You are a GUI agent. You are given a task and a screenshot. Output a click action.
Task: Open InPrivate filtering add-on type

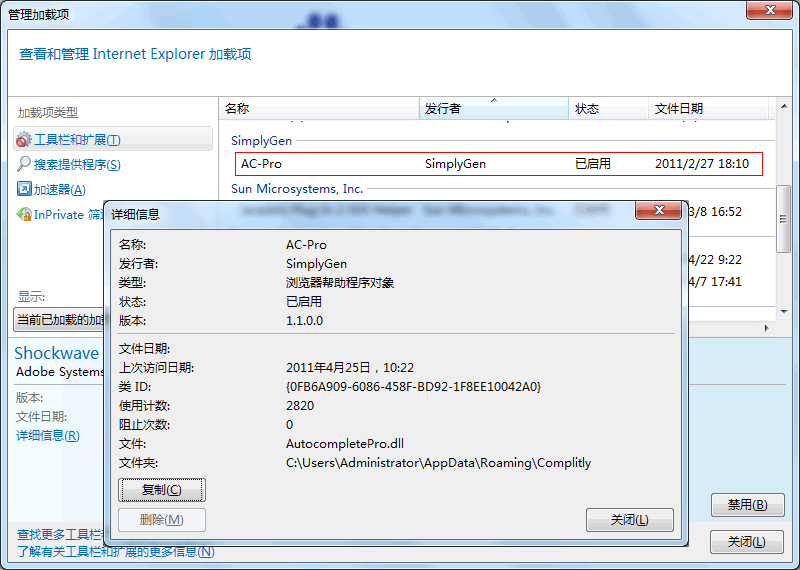tap(68, 214)
